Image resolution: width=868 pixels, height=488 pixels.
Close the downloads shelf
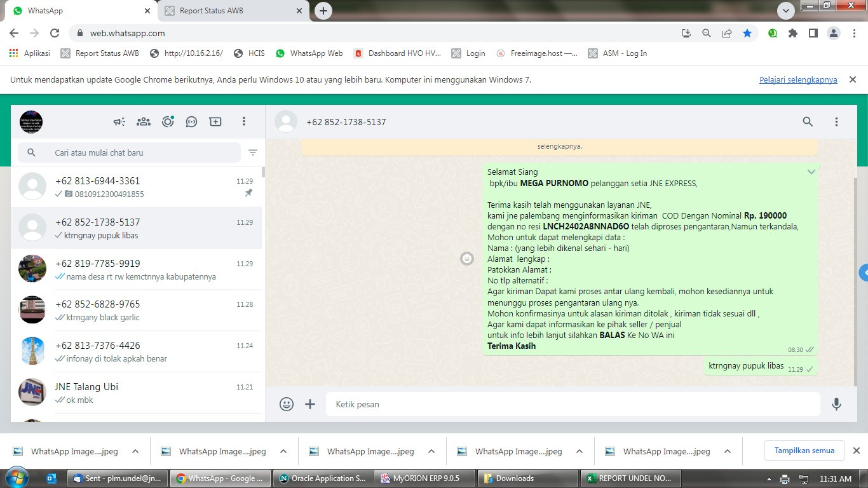856,451
